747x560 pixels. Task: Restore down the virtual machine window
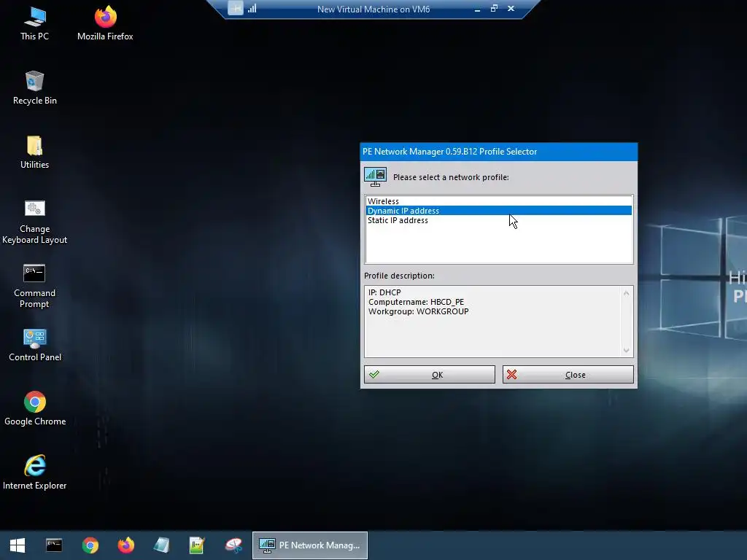pyautogui.click(x=494, y=9)
